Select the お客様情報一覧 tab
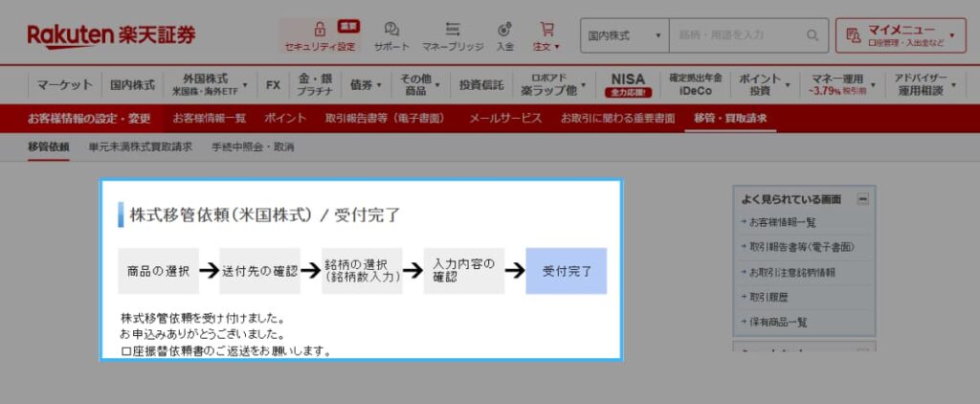This screenshot has height=404, width=980. point(210,118)
